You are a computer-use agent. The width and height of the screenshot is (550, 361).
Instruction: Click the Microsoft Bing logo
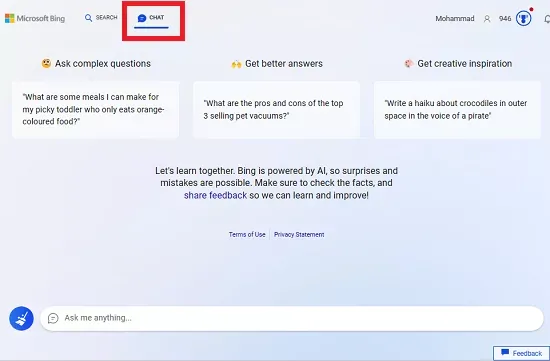click(35, 18)
